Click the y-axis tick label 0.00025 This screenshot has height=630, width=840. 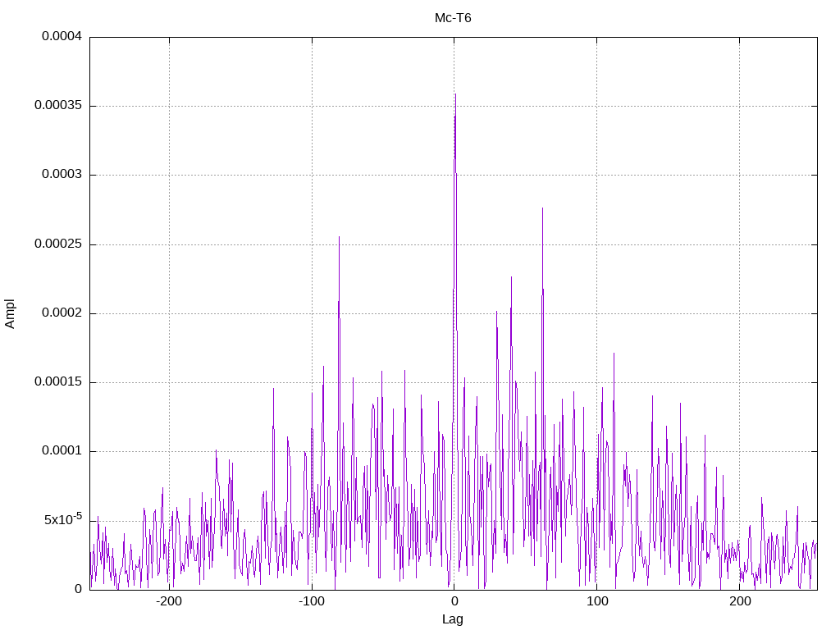58,244
